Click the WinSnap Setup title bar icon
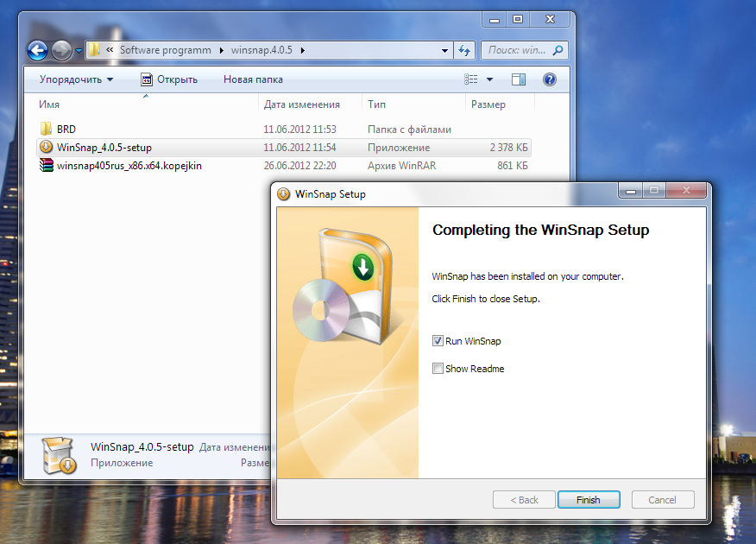The height and width of the screenshot is (544, 756). [x=283, y=194]
